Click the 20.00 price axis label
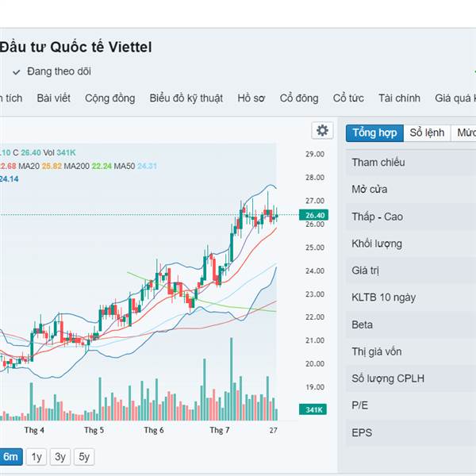This screenshot has width=476, height=476. [x=315, y=363]
